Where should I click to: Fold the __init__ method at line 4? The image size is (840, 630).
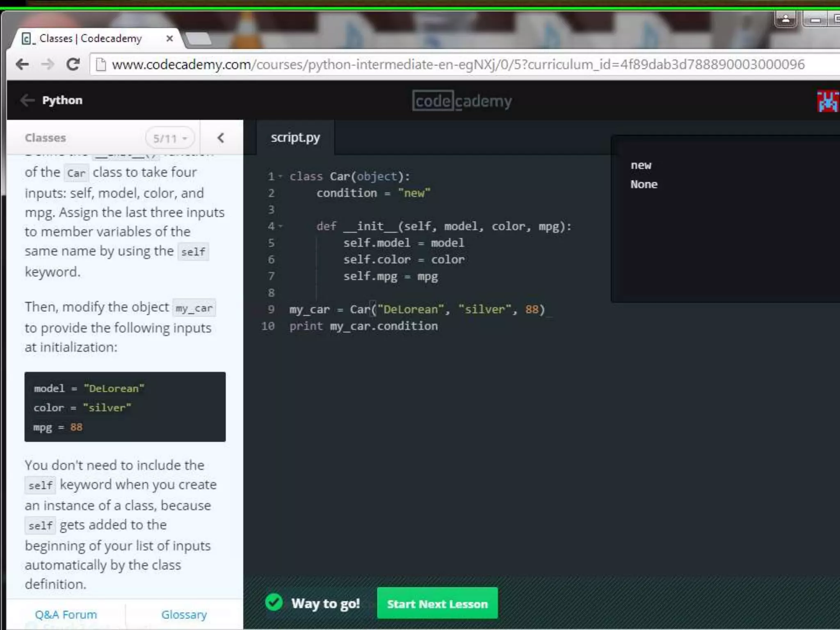[x=281, y=226]
